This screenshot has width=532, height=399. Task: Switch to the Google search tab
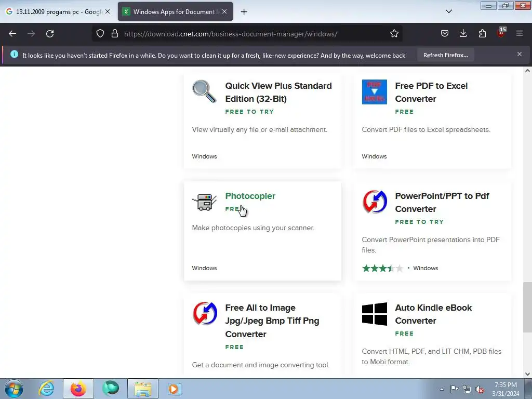click(x=58, y=12)
